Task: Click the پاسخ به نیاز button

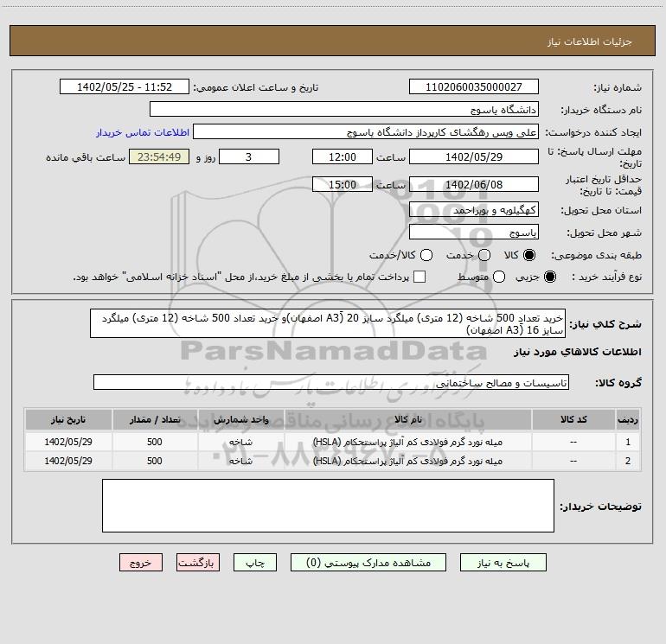Action: pos(503,563)
